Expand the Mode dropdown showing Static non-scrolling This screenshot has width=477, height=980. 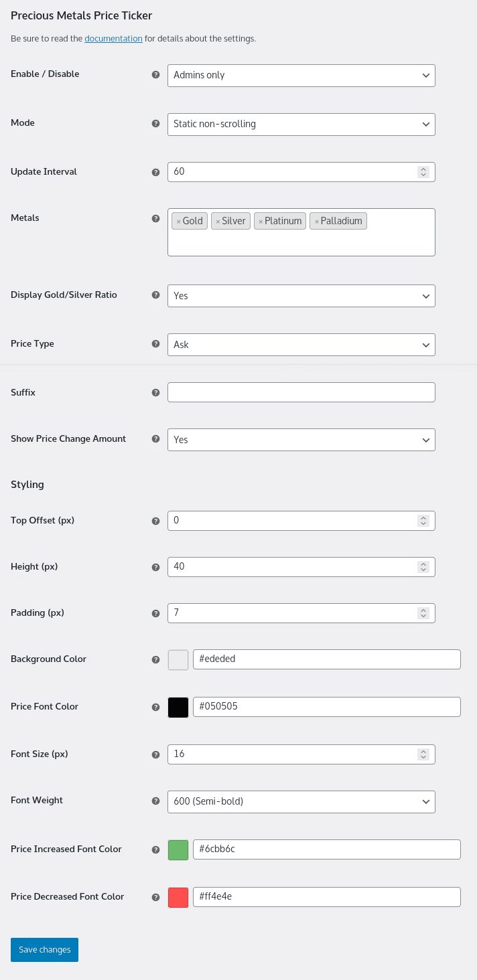click(301, 125)
